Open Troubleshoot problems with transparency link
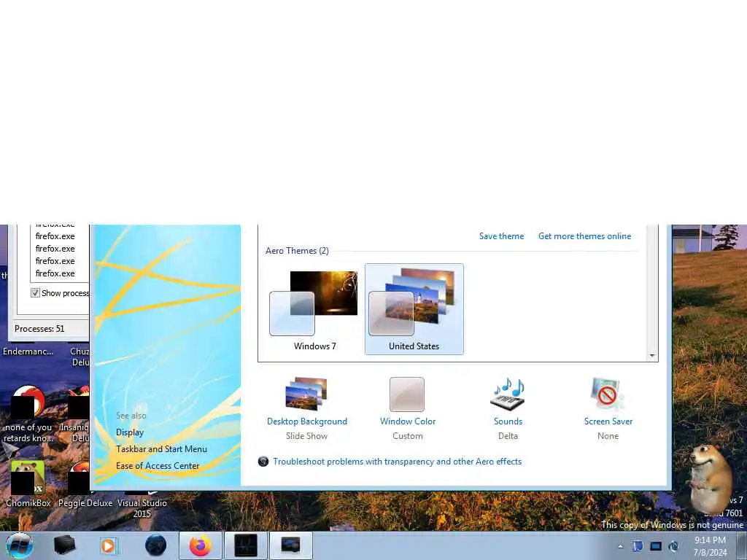Image resolution: width=747 pixels, height=560 pixels. pyautogui.click(x=397, y=462)
